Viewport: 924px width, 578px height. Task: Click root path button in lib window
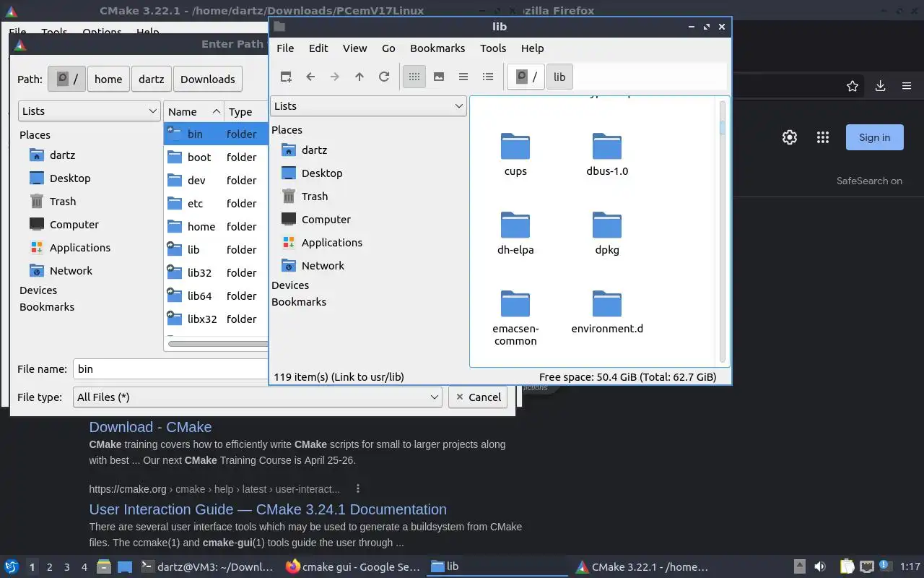tap(526, 77)
